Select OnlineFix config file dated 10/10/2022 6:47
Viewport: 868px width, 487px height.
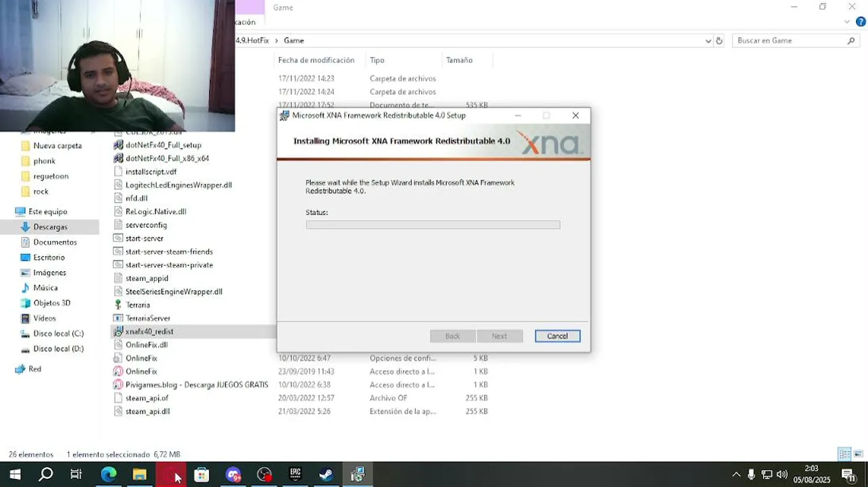coord(141,358)
